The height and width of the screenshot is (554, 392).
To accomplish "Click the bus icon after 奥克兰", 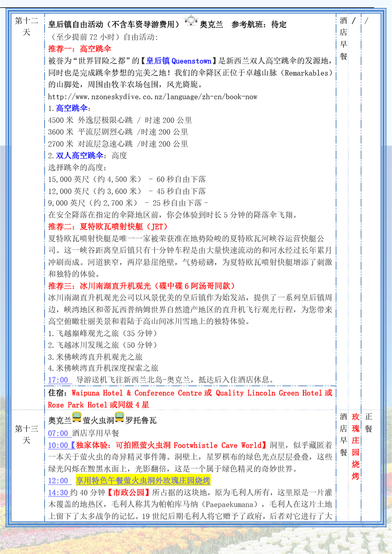I will point(77,417).
